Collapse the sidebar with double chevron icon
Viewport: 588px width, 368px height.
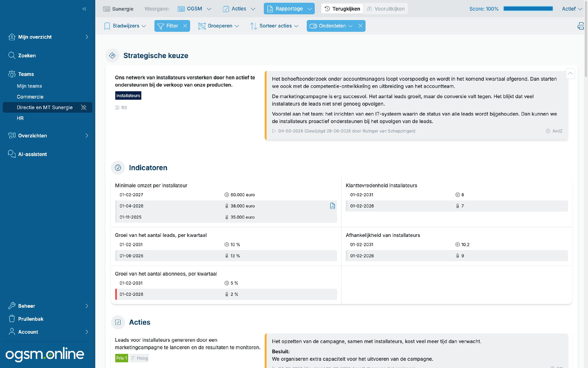[x=84, y=9]
